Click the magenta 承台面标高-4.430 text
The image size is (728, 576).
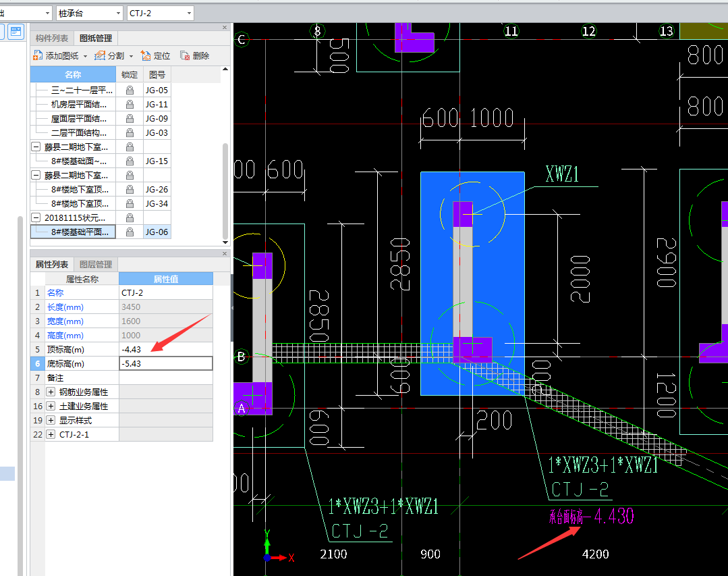592,516
